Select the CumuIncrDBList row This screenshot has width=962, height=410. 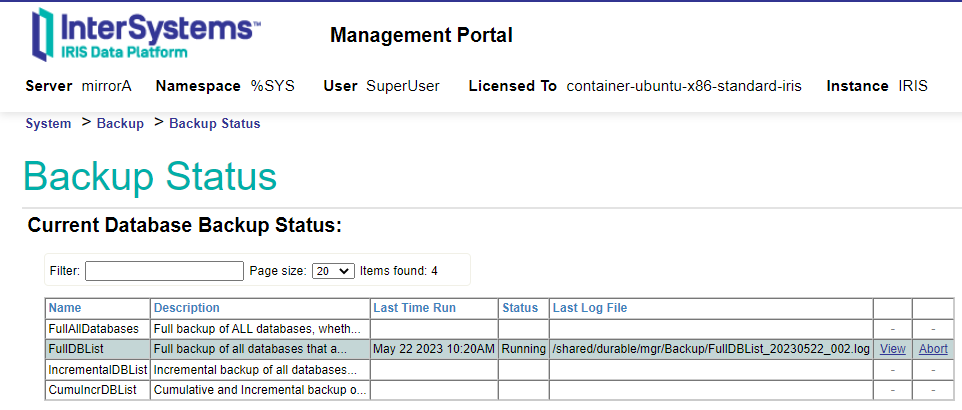tap(91, 389)
